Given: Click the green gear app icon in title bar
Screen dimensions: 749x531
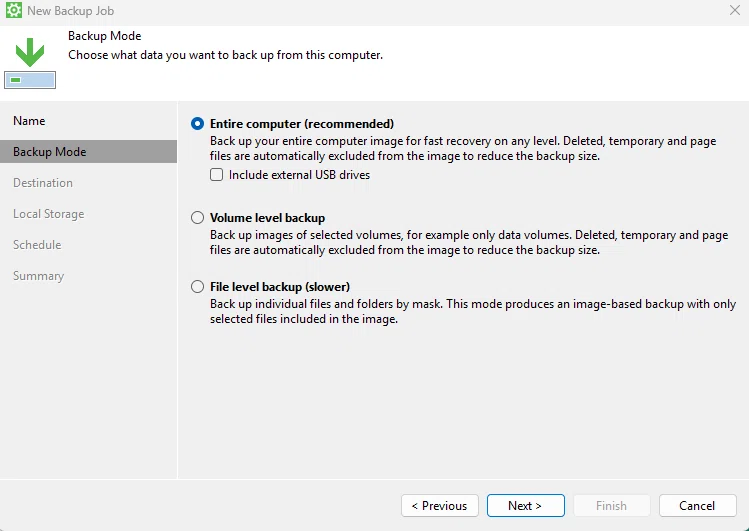Looking at the screenshot, I should click(x=14, y=10).
